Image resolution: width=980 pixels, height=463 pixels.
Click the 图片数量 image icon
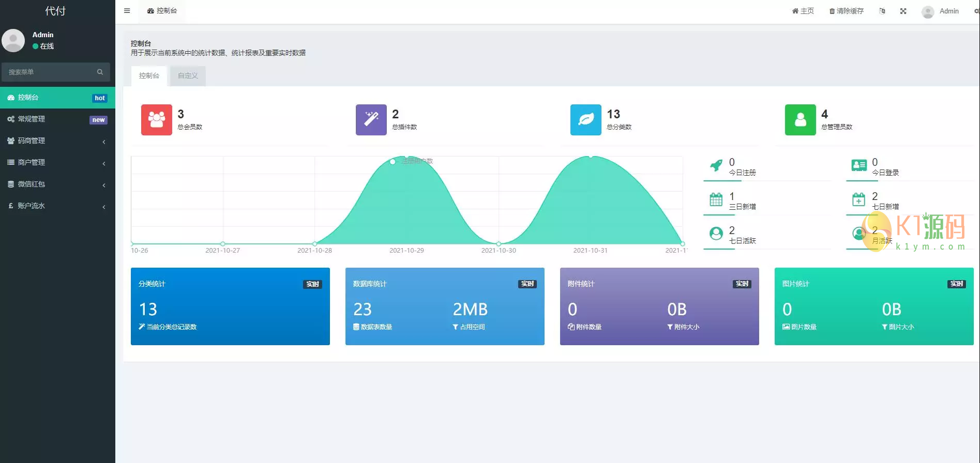[786, 327]
